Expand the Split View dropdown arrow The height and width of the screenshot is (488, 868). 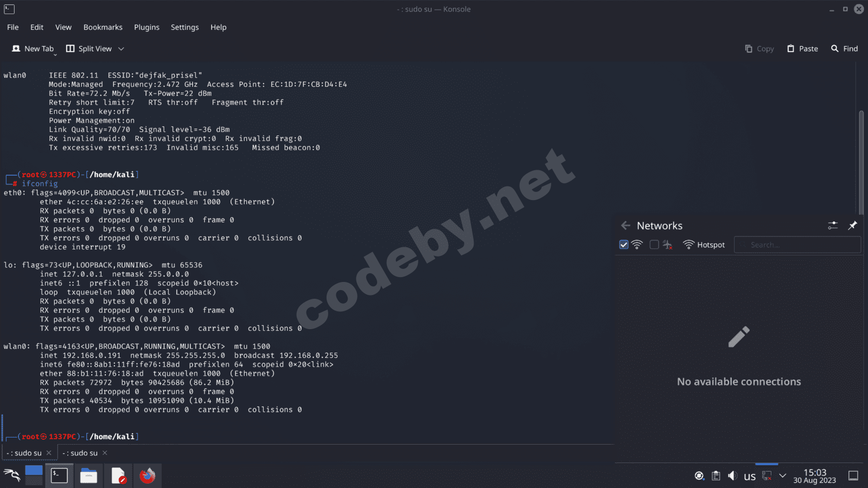click(122, 48)
